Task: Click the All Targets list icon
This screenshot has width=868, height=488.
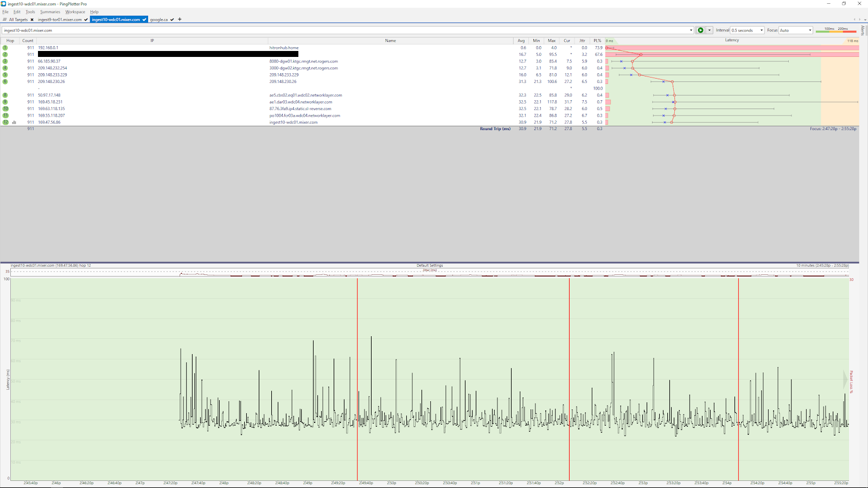Action: click(x=5, y=20)
